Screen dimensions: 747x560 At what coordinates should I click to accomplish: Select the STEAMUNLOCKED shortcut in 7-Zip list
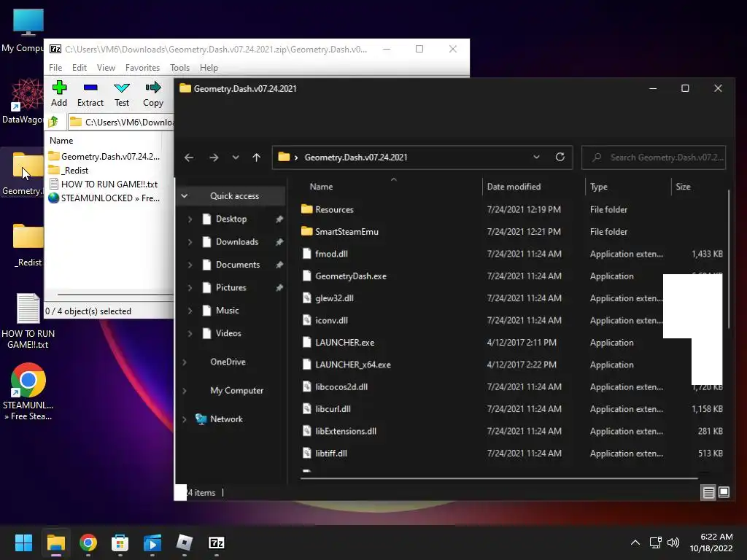coord(104,198)
